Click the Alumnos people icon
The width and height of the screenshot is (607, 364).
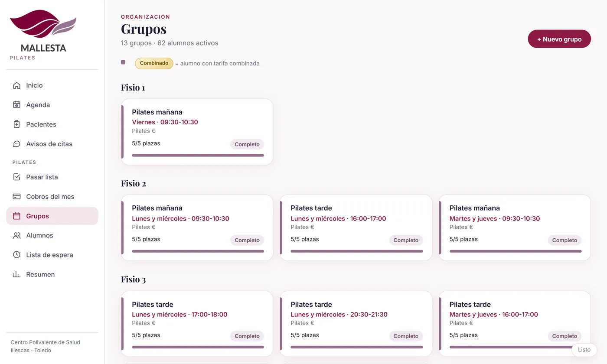(x=16, y=235)
